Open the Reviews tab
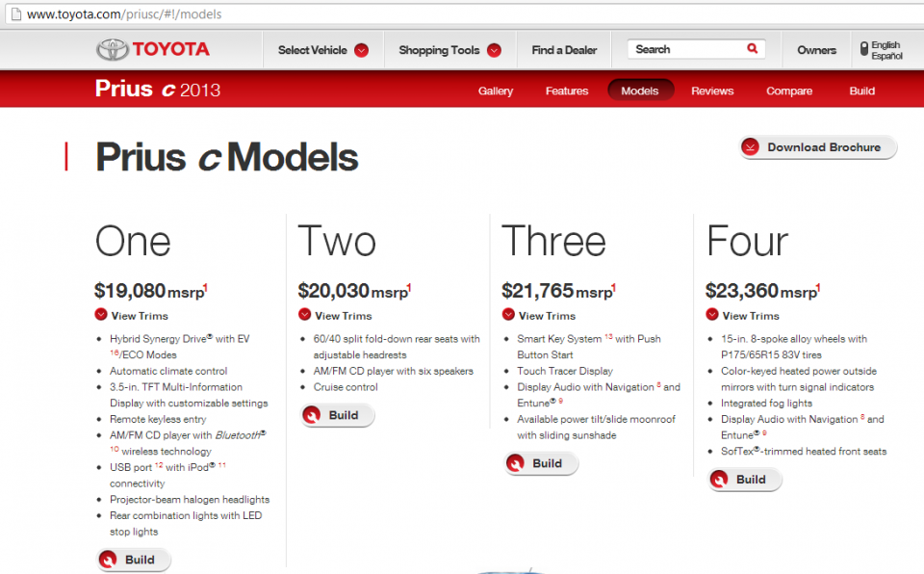 click(712, 91)
